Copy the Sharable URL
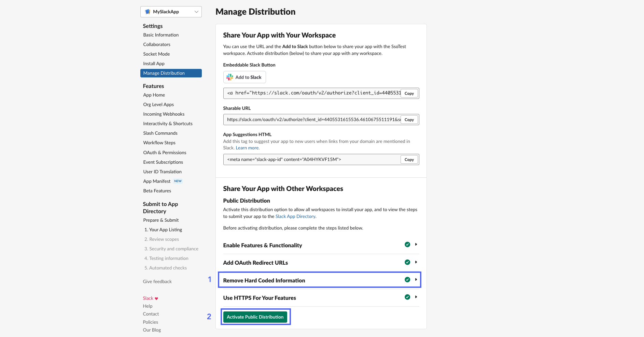The height and width of the screenshot is (337, 644). pyautogui.click(x=409, y=119)
